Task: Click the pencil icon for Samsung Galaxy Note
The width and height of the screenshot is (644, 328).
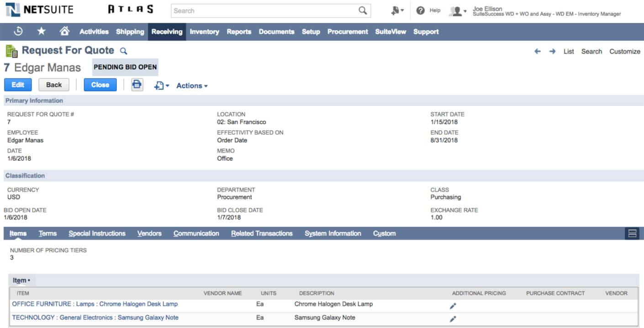Action: [x=453, y=319]
